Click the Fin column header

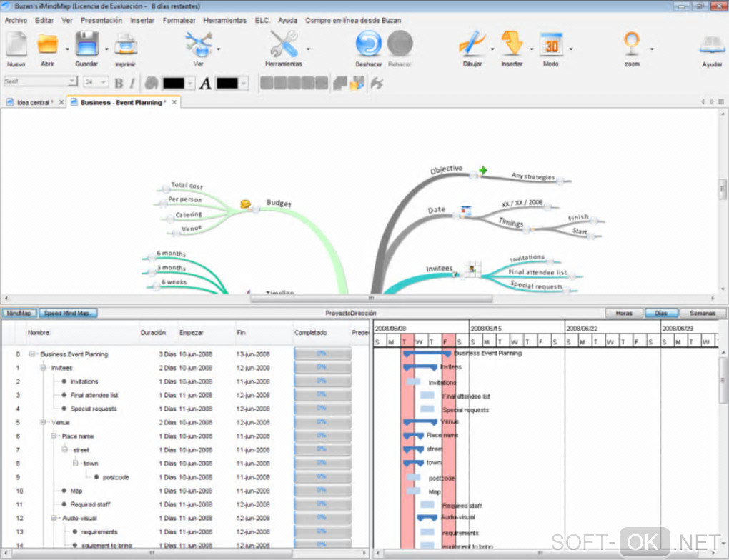click(x=241, y=333)
